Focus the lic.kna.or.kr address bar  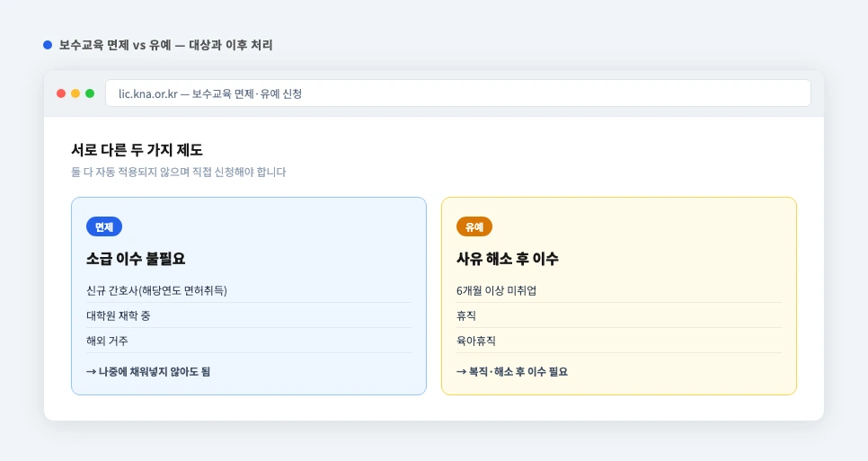point(458,93)
